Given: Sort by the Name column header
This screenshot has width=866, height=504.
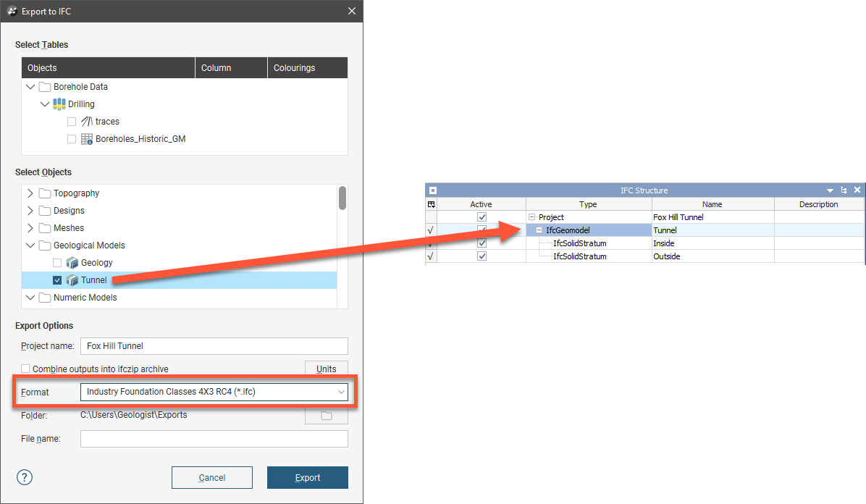Looking at the screenshot, I should [712, 204].
